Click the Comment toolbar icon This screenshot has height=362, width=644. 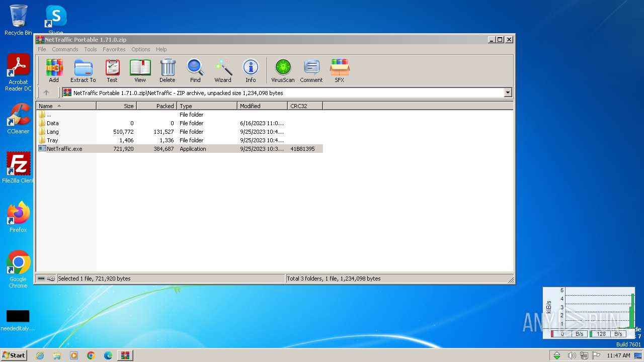click(311, 70)
